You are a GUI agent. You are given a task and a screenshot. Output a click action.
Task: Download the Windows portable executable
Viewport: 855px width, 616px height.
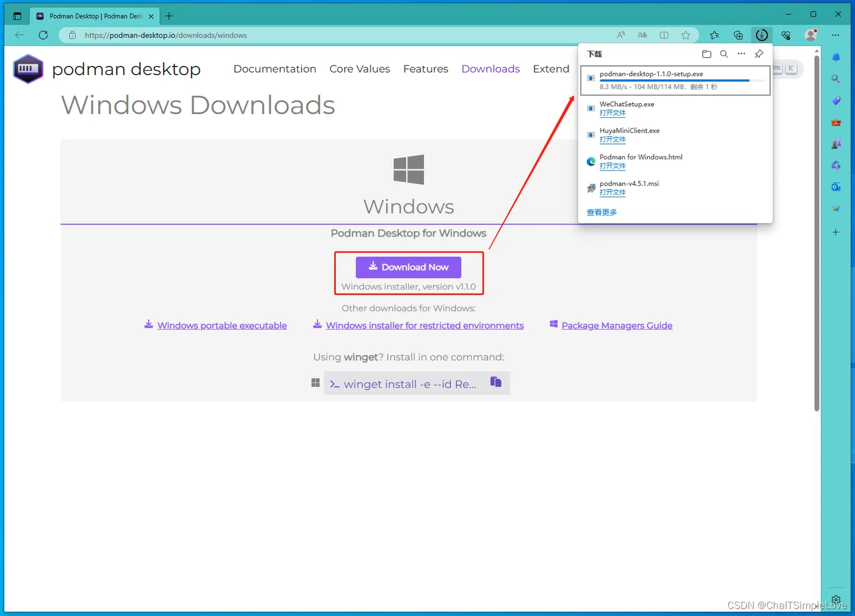[222, 325]
